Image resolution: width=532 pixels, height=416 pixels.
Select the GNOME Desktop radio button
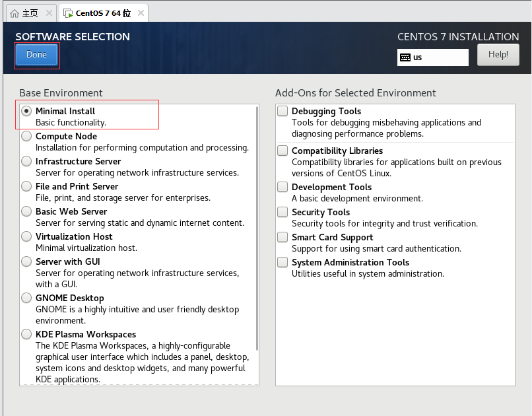(x=26, y=298)
